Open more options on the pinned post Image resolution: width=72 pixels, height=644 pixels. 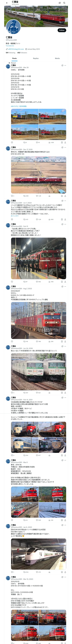pyautogui.click(x=65, y=65)
